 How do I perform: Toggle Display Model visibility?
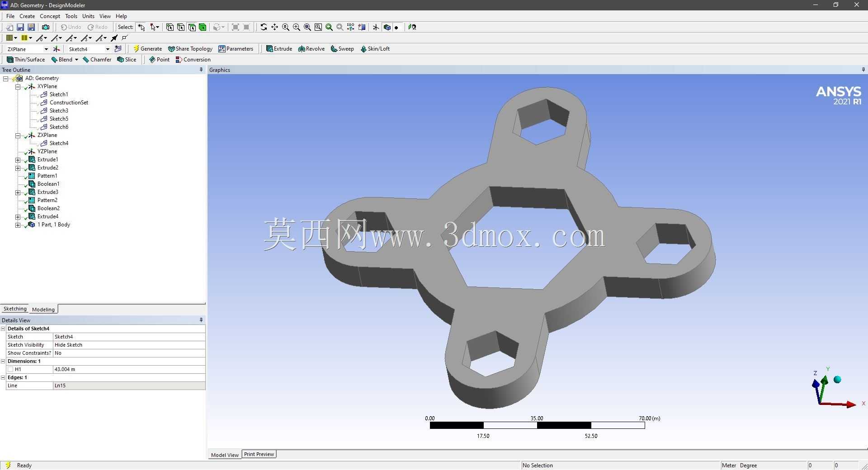coord(387,27)
